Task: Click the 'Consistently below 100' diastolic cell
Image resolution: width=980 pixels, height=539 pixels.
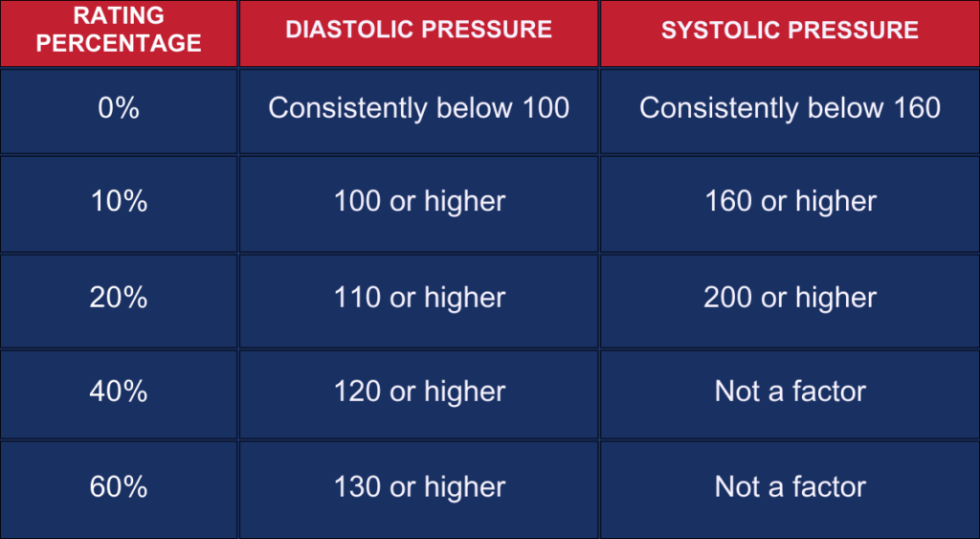Action: (x=419, y=108)
